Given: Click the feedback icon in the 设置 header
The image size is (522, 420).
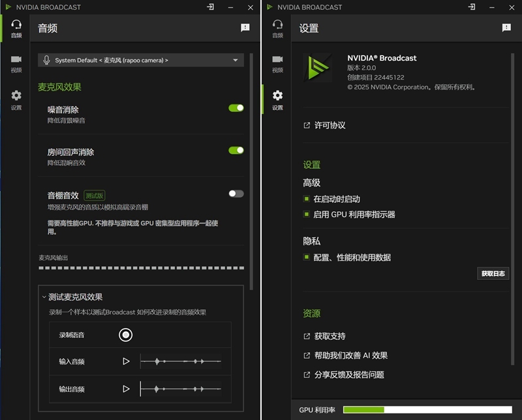Looking at the screenshot, I should coord(506,28).
